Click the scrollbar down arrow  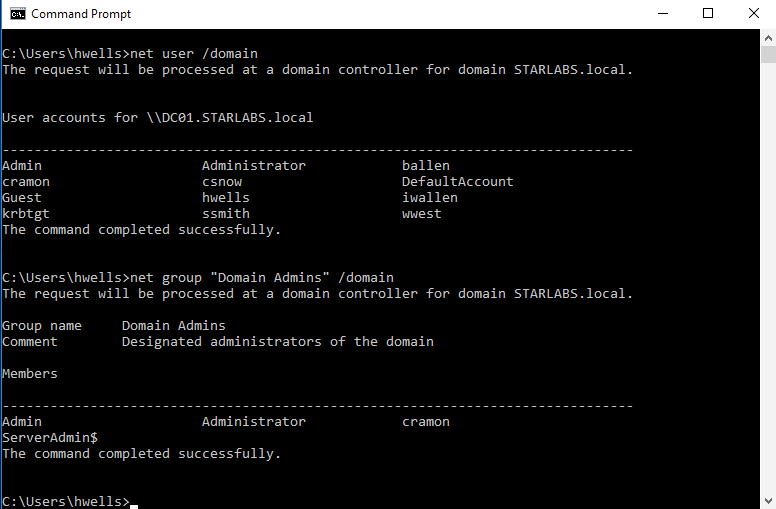(767, 500)
